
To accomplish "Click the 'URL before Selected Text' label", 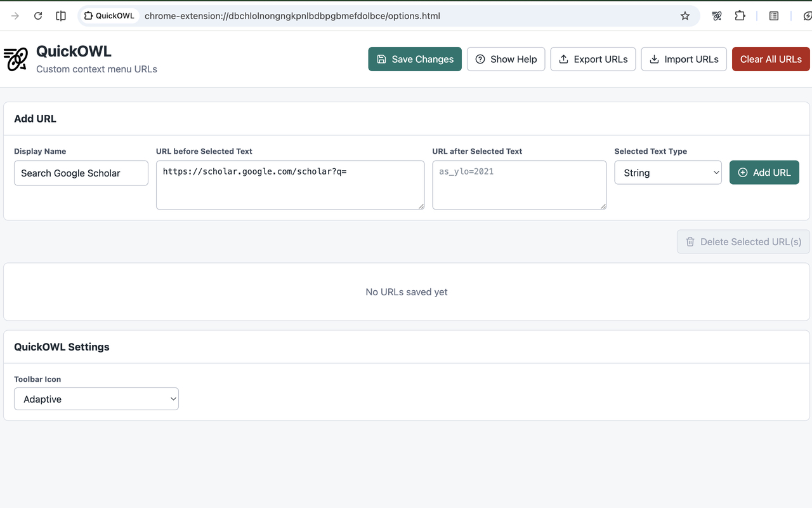I will click(204, 151).
